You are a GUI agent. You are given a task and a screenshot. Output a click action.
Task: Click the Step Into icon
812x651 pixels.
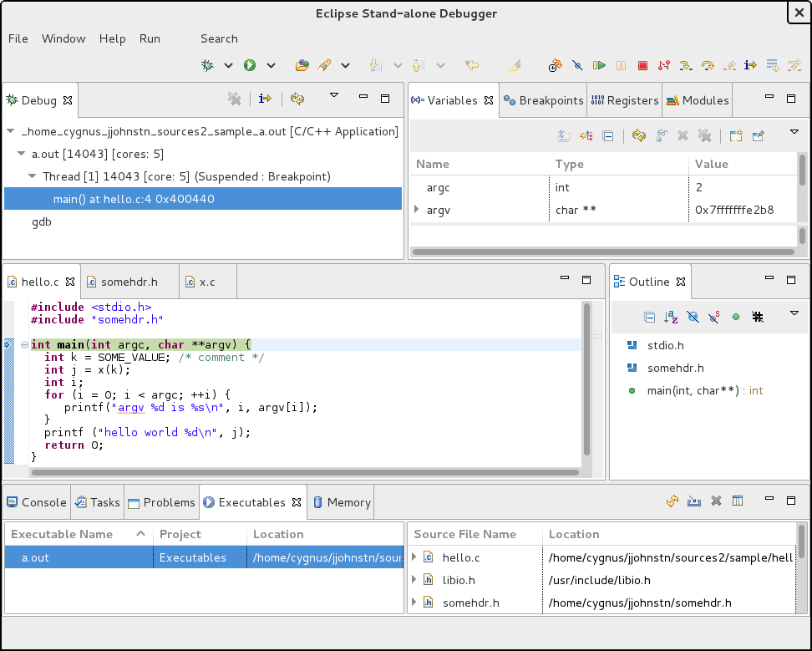686,65
